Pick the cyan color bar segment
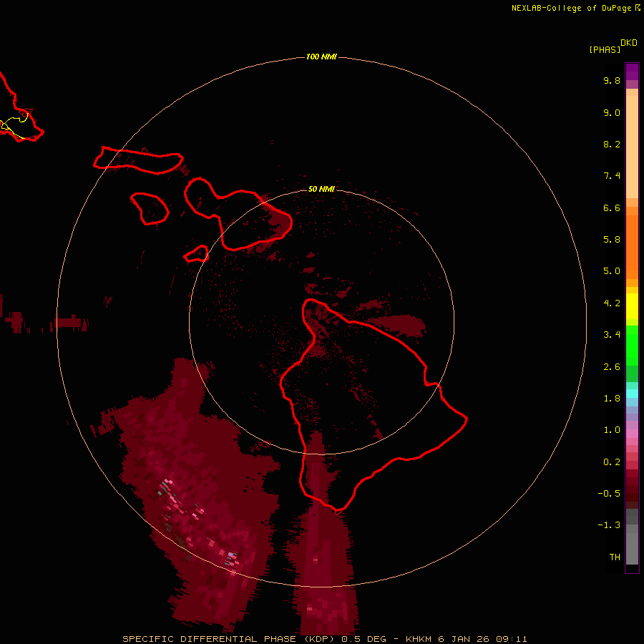The height and width of the screenshot is (644, 644). click(x=632, y=394)
